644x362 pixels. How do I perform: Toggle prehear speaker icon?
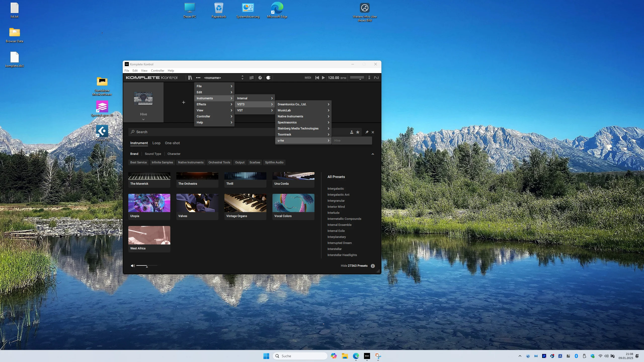coord(133,266)
